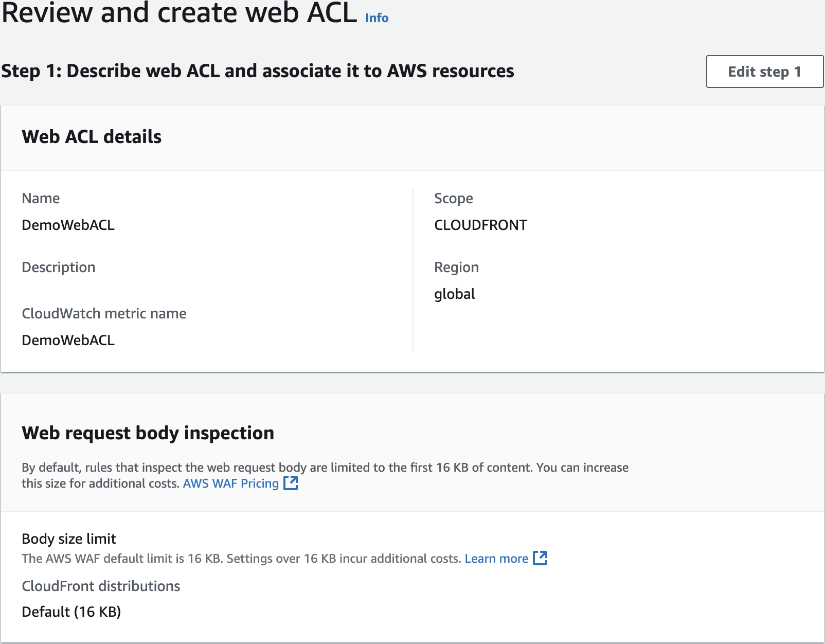Click the Description field label
This screenshot has width=825, height=644.
[x=58, y=267]
